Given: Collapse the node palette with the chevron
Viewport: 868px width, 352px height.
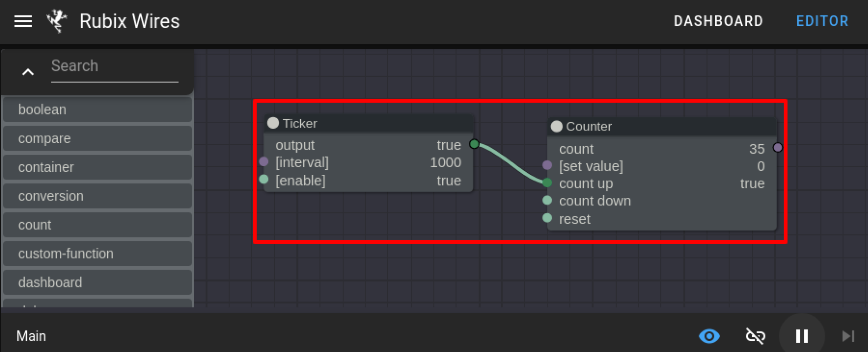Looking at the screenshot, I should (28, 72).
